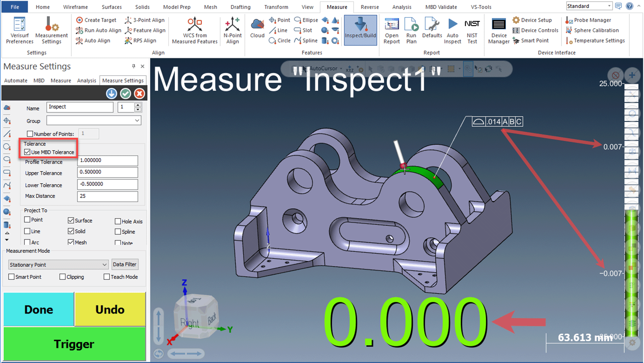
Task: Launch the NIST Test
Action: (x=472, y=30)
